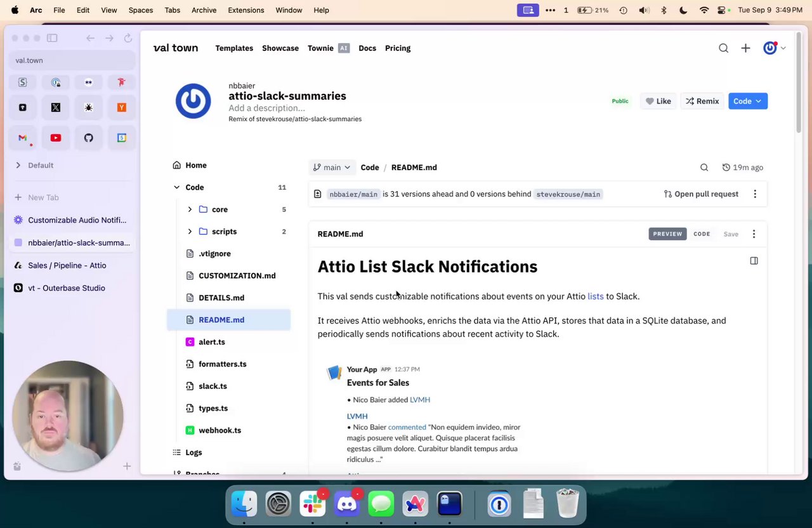Collapse the Code tree section
Image resolution: width=812 pixels, height=528 pixels.
tap(176, 187)
